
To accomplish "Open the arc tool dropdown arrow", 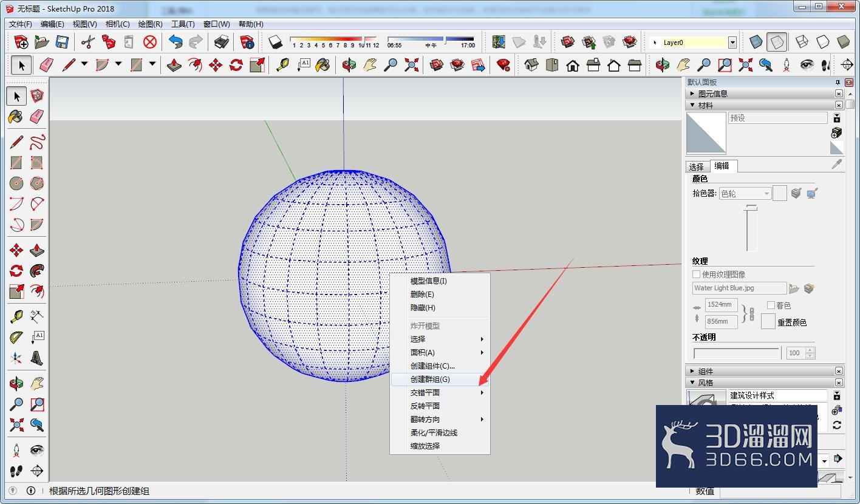I will tap(118, 64).
